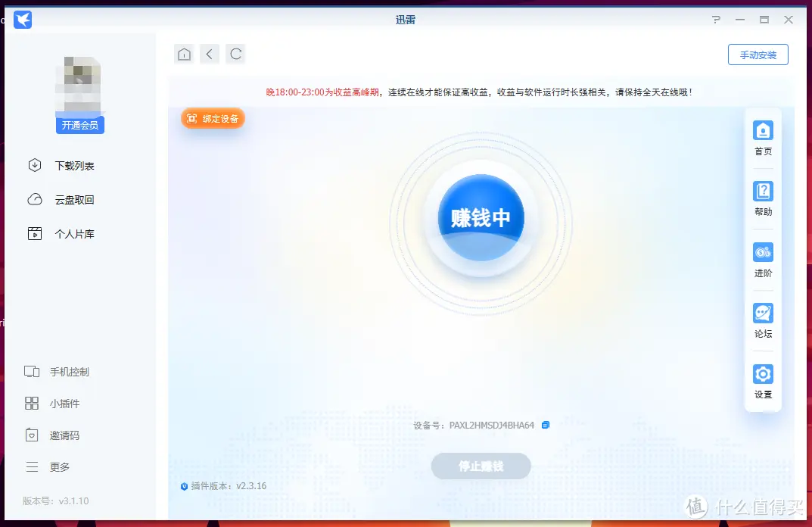Image resolution: width=812 pixels, height=527 pixels.
Task: Refresh the page with reload icon
Action: point(236,54)
